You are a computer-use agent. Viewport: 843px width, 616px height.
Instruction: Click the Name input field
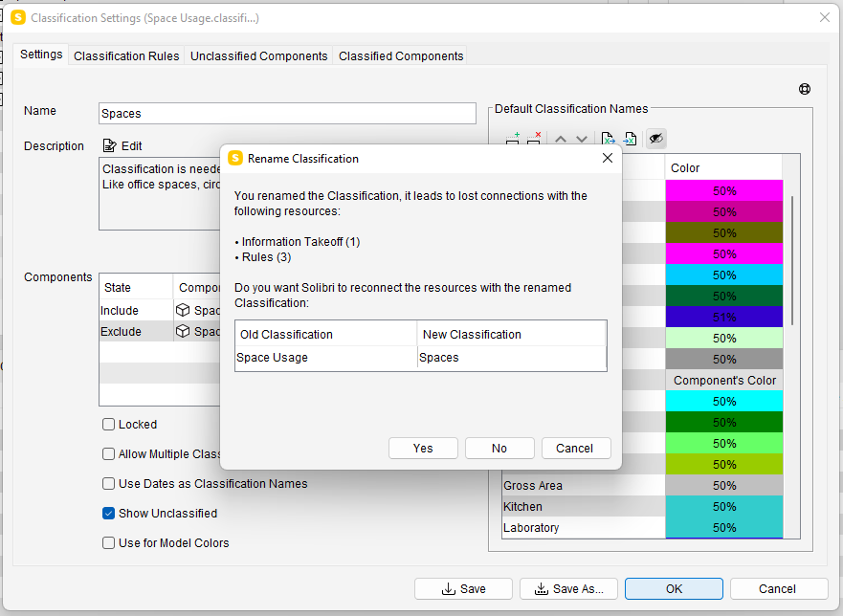(x=287, y=114)
